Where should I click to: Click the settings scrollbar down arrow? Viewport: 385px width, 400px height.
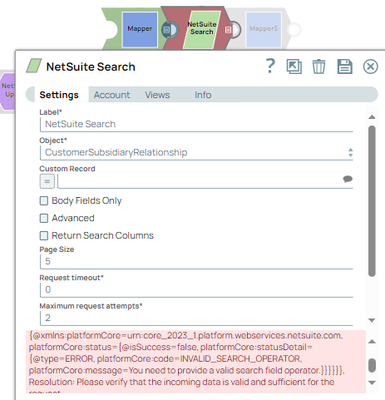[372, 320]
